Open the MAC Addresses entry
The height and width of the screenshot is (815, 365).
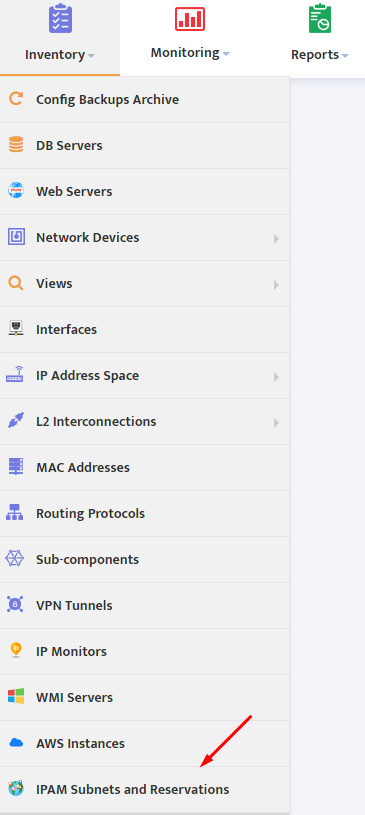point(145,467)
